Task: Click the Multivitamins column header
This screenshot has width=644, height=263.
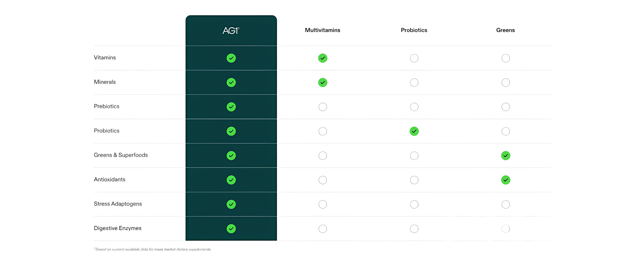Action: tap(322, 30)
